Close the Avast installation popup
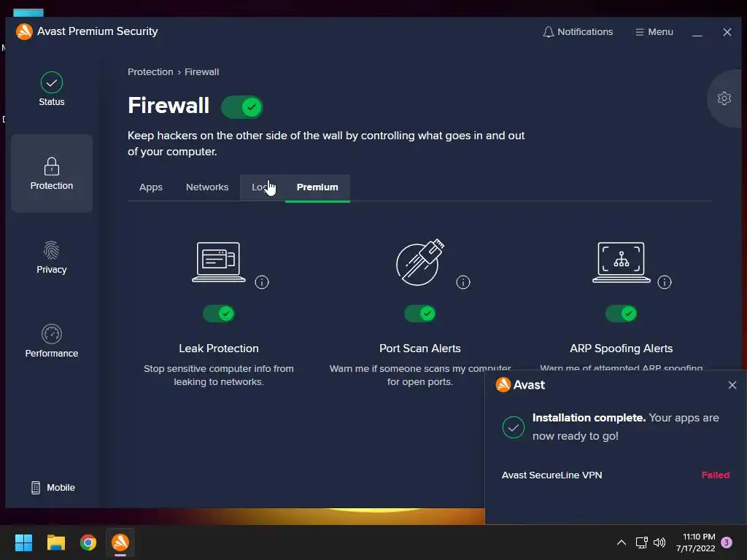 click(732, 385)
